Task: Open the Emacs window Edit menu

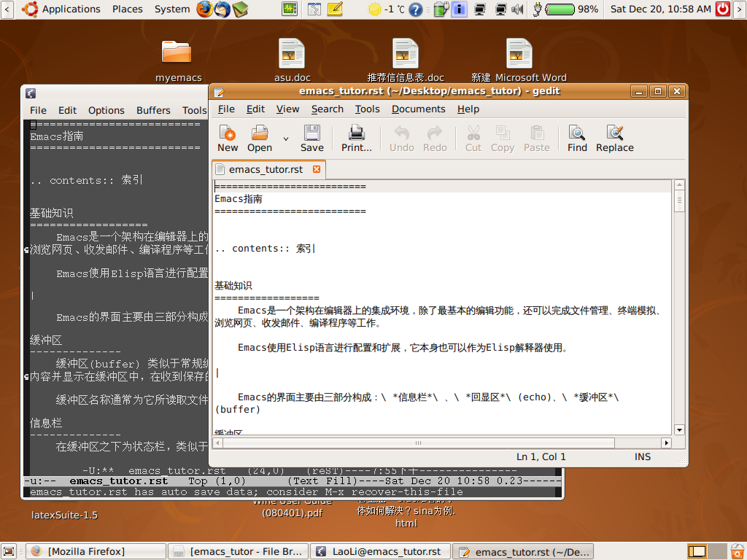Action: tap(67, 111)
